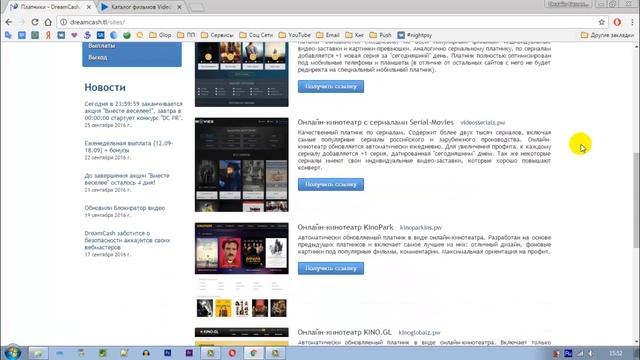Viewport: 640px width, 360px height.
Task: Open the Windows Start button
Action: [x=13, y=353]
